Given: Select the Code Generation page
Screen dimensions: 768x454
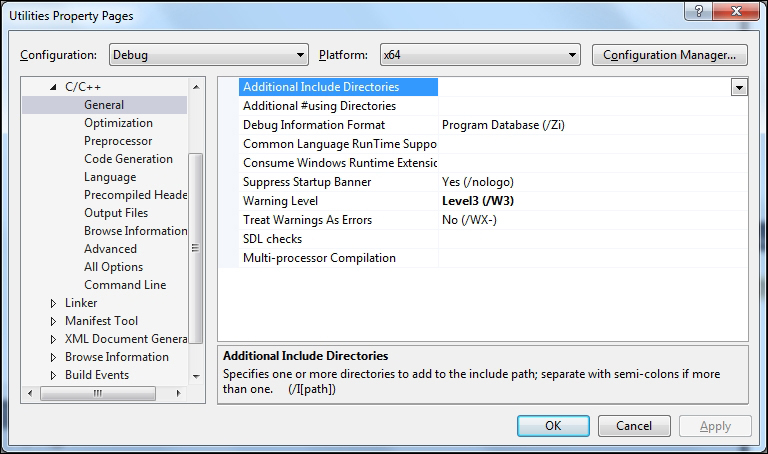Looking at the screenshot, I should 128,159.
